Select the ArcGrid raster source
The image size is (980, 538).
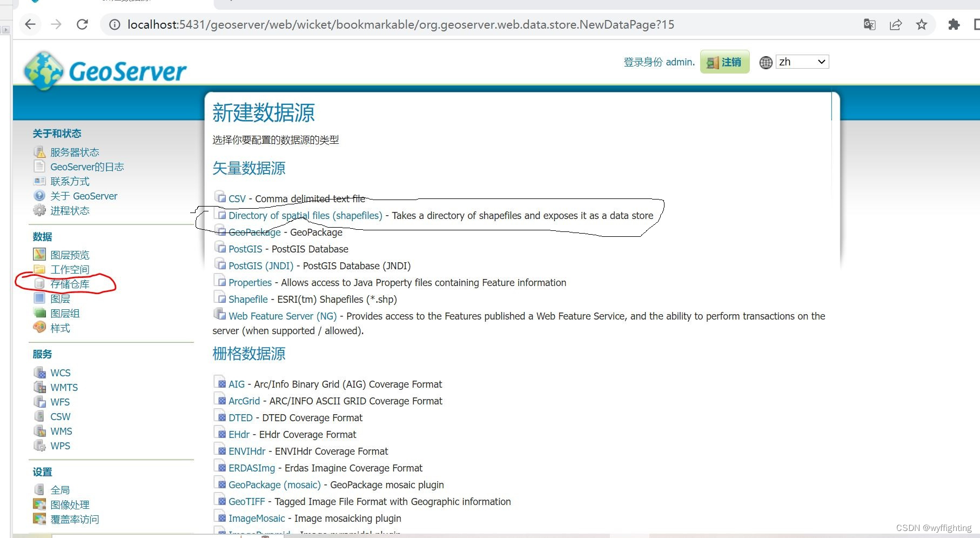244,401
